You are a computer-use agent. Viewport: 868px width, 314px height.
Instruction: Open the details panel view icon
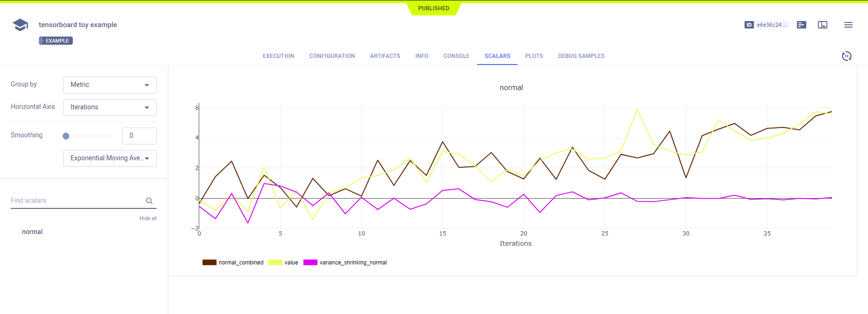[823, 25]
